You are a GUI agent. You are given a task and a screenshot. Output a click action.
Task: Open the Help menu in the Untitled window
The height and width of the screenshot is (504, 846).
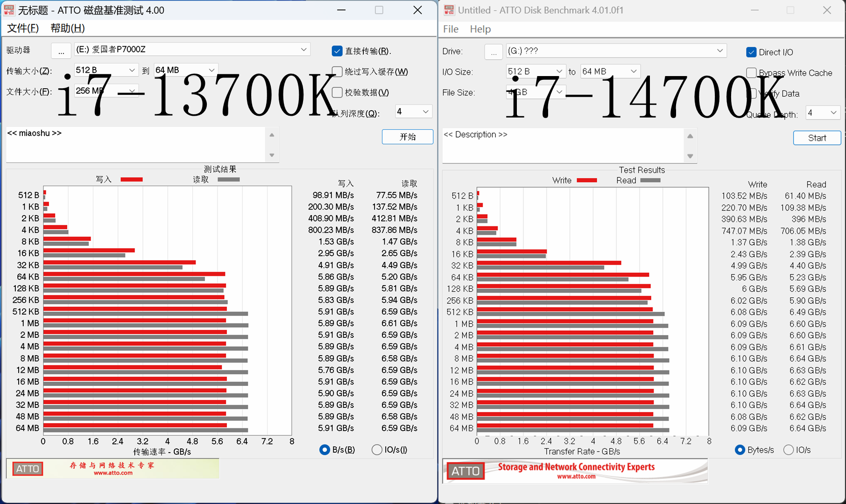(480, 29)
